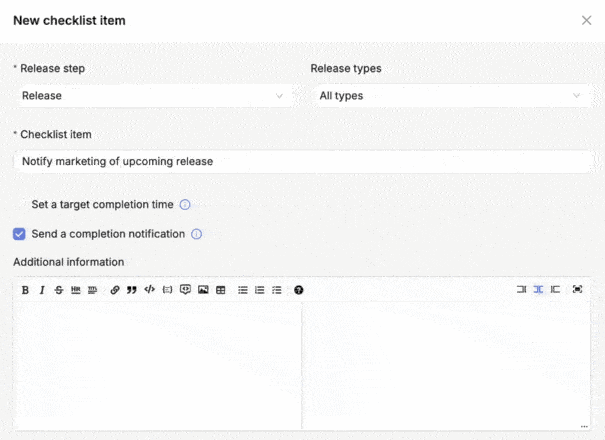
Task: Insert a horizontal rule (HR)
Action: (x=76, y=290)
